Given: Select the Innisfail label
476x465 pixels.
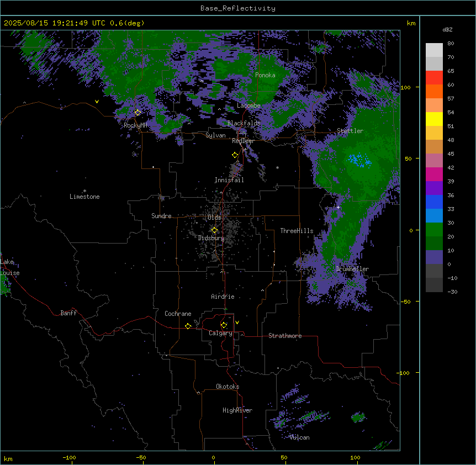Looking at the screenshot, I should coord(229,180).
